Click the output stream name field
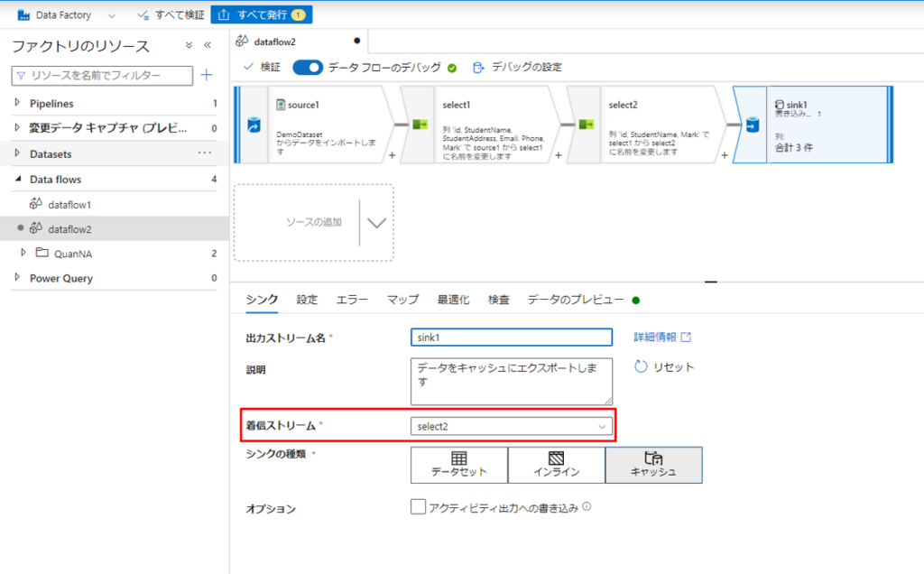This screenshot has height=574, width=924. [x=512, y=338]
